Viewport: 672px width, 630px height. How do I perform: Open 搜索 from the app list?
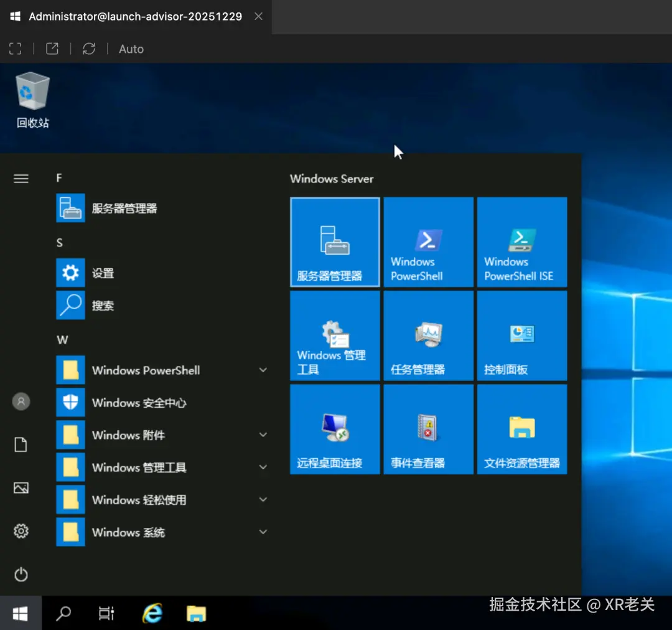tap(163, 305)
